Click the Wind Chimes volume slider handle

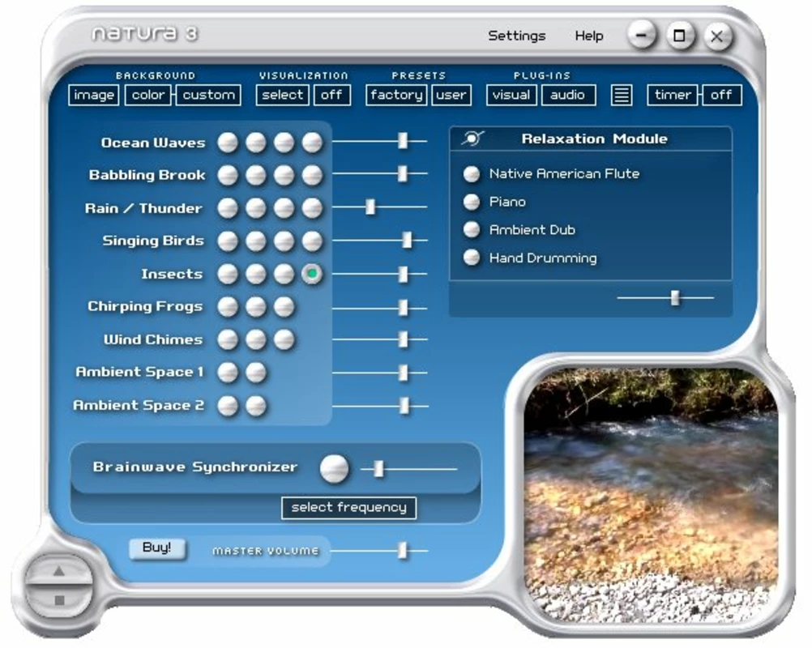403,339
